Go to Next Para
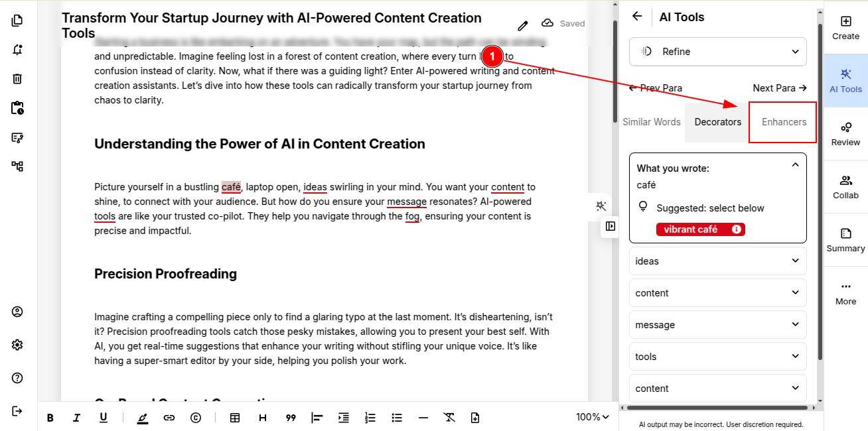 [779, 88]
